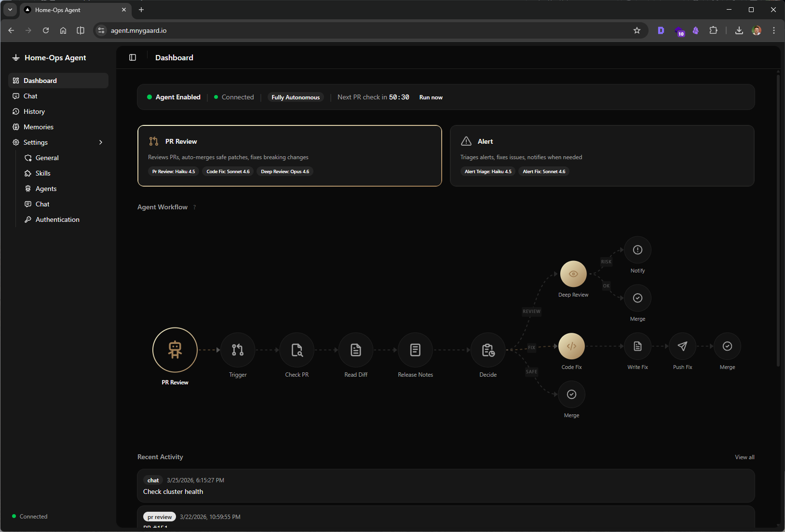The image size is (785, 532).
Task: Click Pr Review: Haiku 4.5 chip
Action: point(174,172)
